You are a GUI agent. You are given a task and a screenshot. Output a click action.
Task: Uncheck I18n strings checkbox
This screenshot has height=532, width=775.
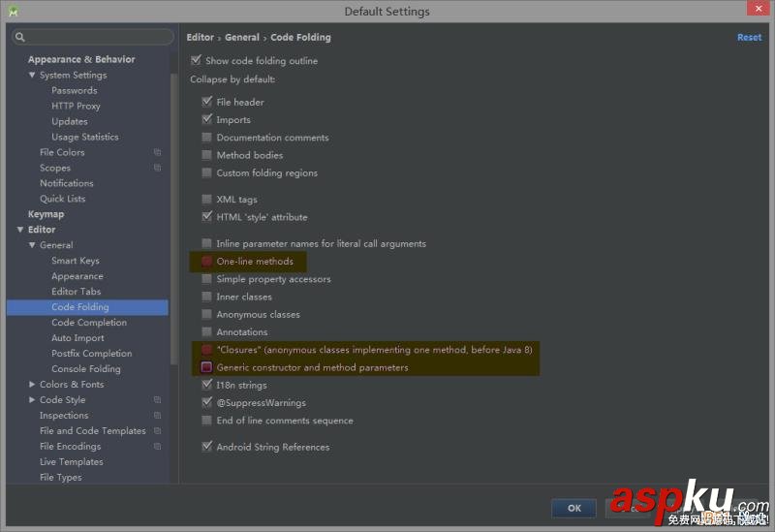pos(206,385)
